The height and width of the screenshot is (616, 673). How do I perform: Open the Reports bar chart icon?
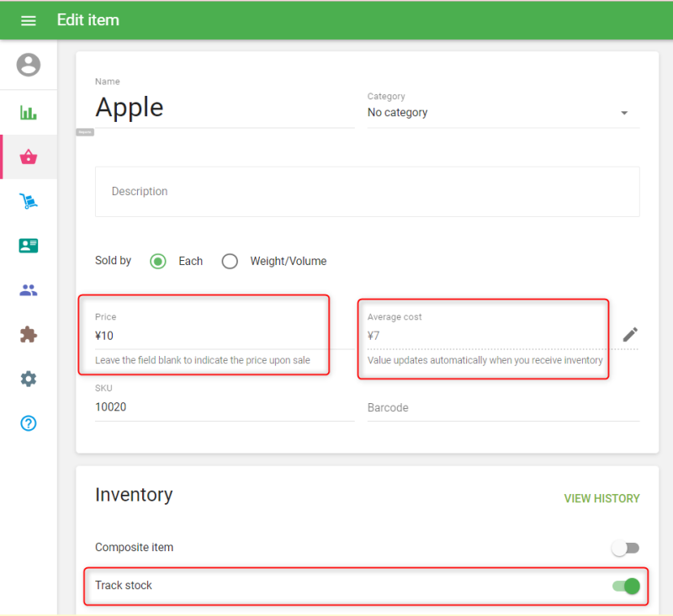point(29,113)
